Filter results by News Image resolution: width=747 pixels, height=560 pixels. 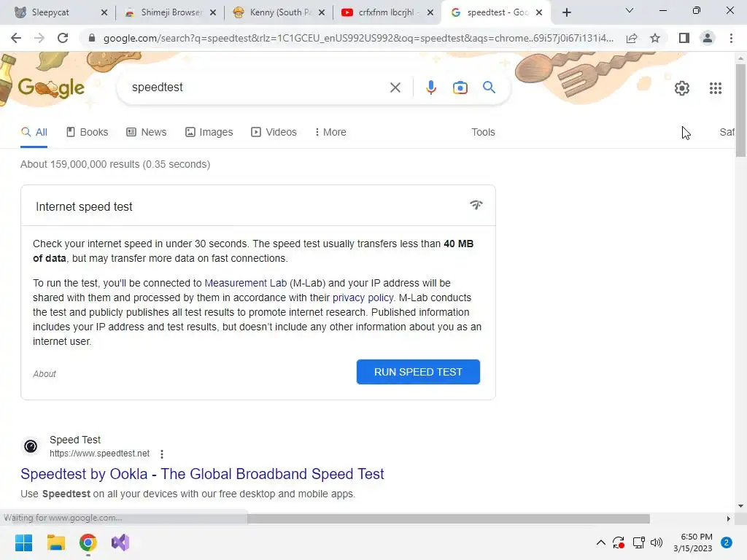(x=146, y=132)
